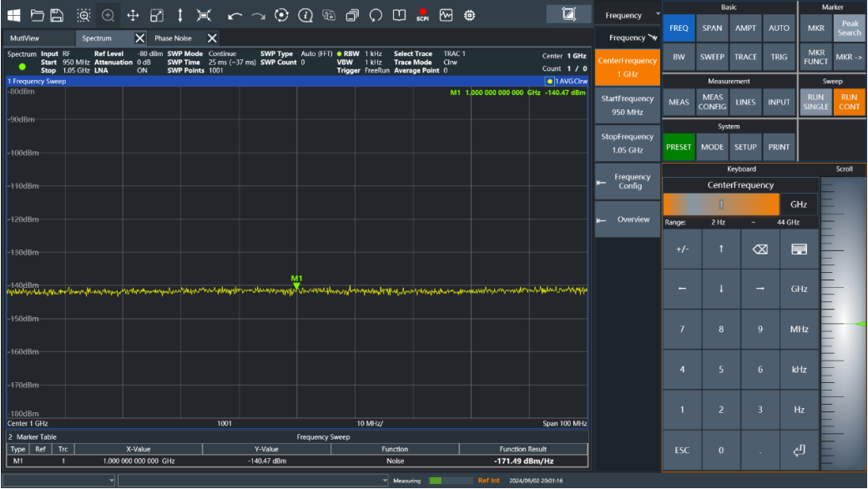This screenshot has width=868, height=489.
Task: Select the zoom magnifier tool icon
Action: click(108, 16)
